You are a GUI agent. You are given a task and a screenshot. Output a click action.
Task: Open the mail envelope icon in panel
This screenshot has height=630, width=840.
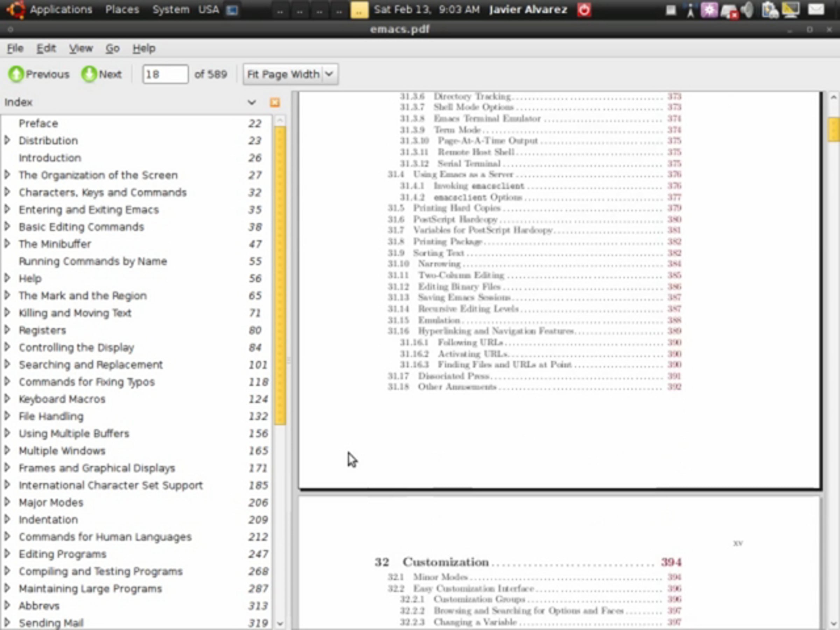pos(816,9)
